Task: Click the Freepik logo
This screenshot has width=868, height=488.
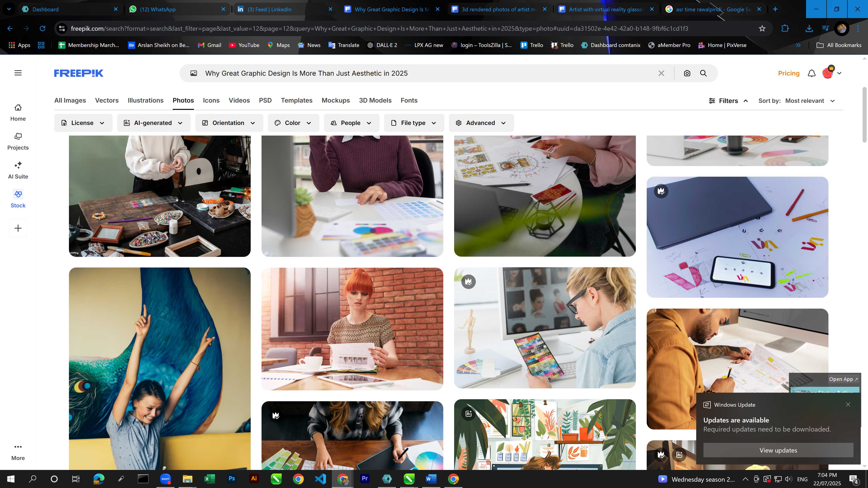Action: [x=78, y=73]
